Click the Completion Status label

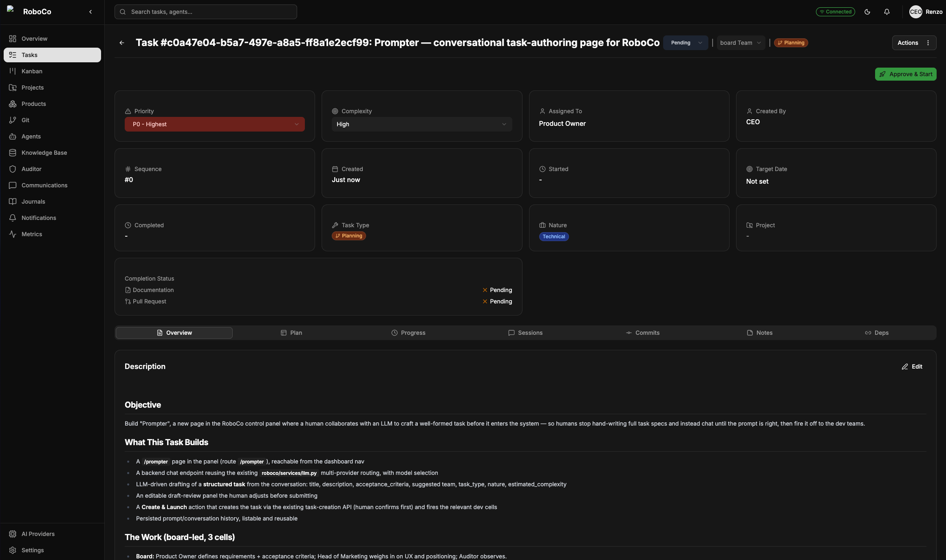pos(149,279)
